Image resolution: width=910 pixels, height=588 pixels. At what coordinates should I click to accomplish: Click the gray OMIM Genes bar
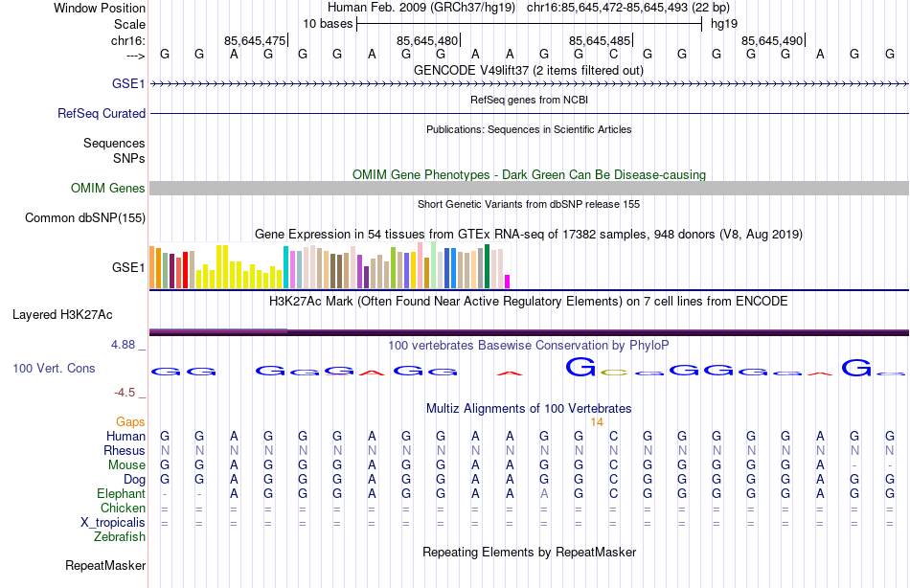pyautogui.click(x=530, y=188)
